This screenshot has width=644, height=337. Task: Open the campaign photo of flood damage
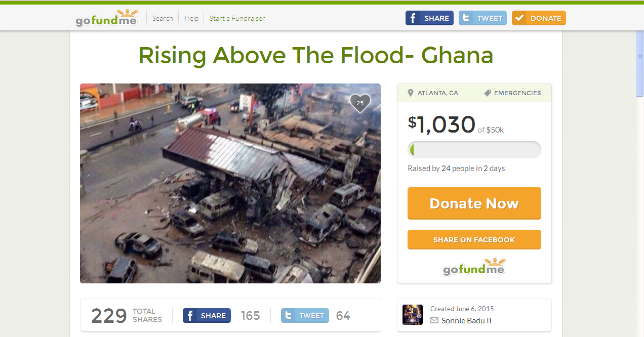coord(230,183)
